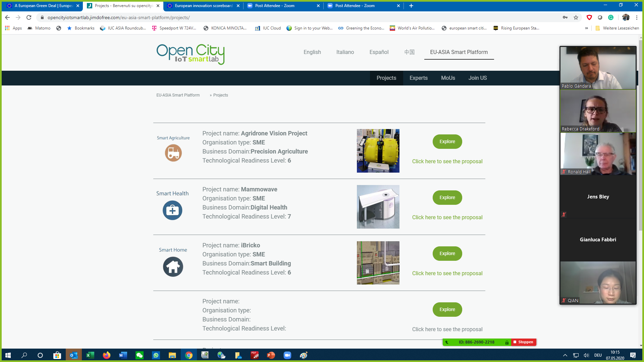Reload the page with the refresh icon
Screen dimensions: 644x362
pos(29,17)
